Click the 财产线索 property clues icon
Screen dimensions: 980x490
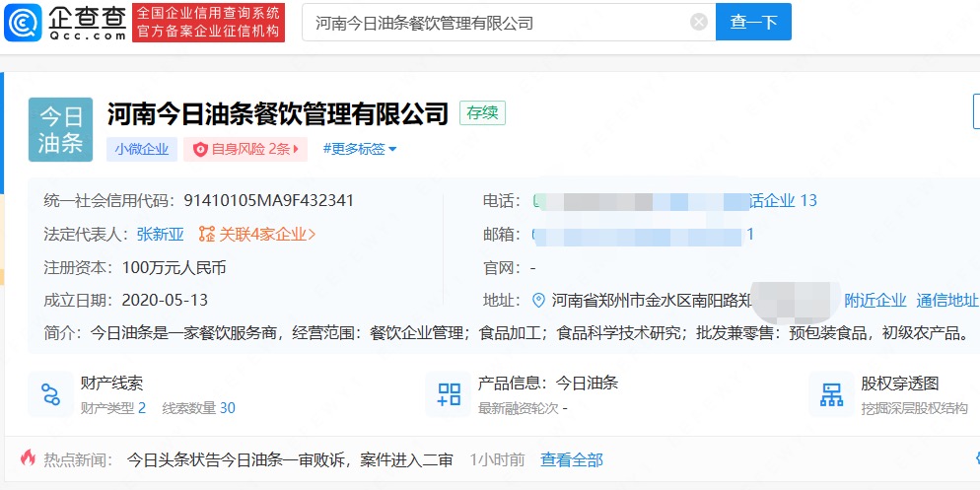pos(50,394)
